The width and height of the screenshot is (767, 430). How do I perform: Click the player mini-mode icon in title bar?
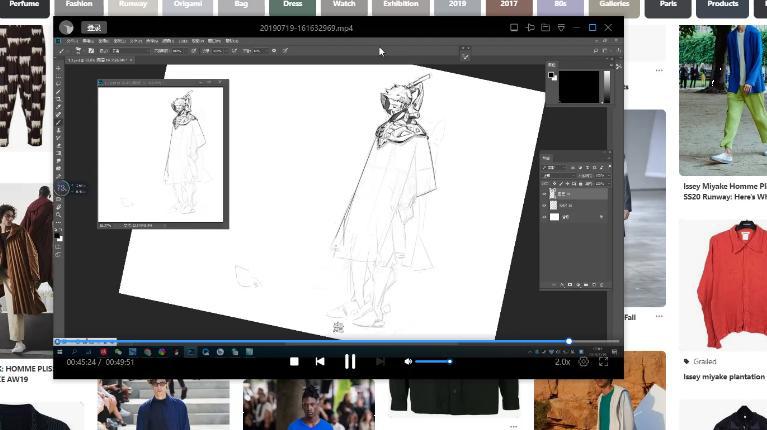[x=514, y=28]
